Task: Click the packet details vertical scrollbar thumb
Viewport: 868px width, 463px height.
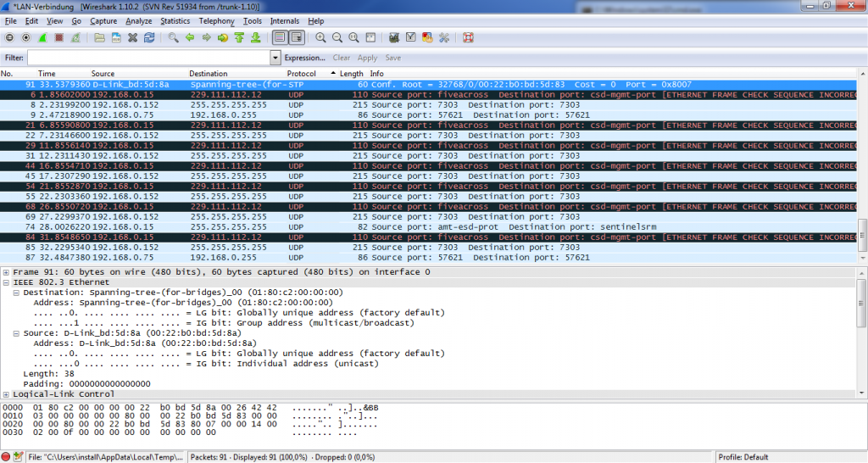Action: (862, 304)
